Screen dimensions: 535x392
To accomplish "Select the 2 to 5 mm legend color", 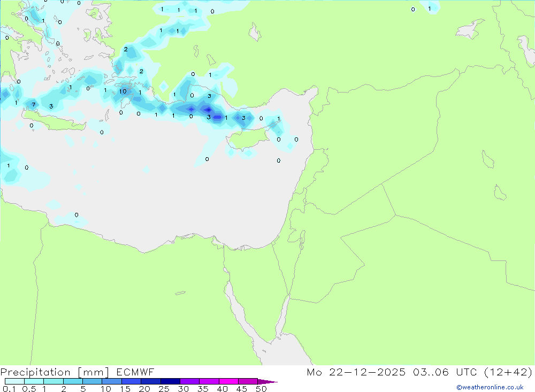I will coord(73,381).
